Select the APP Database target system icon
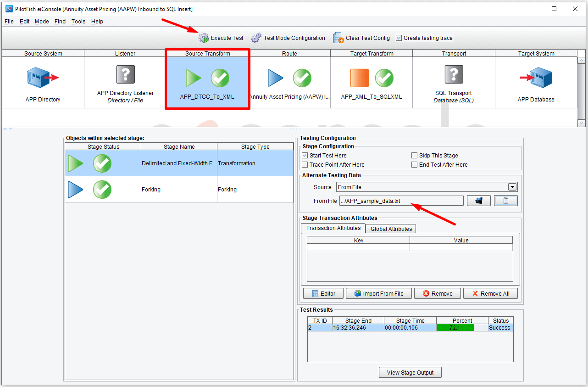This screenshot has width=588, height=387. coord(536,78)
